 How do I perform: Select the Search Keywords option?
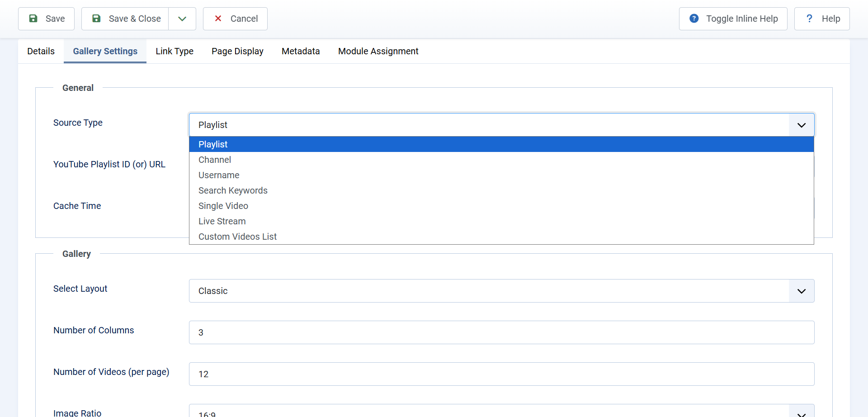click(x=501, y=190)
